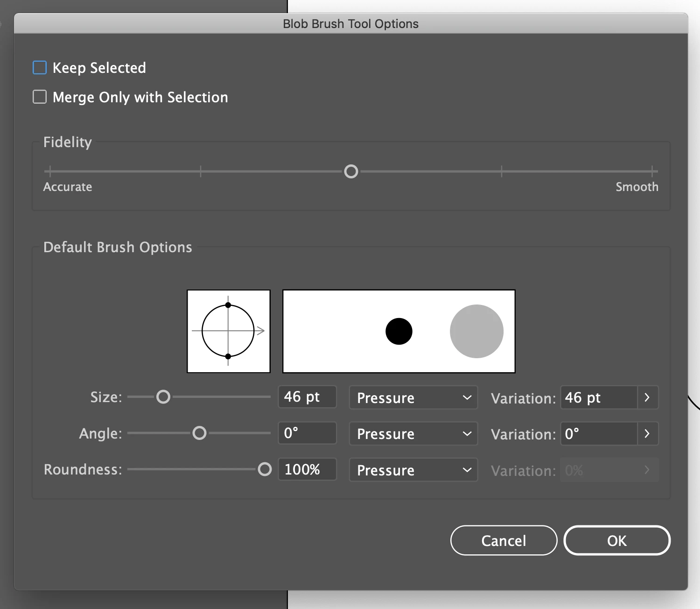
Task: Click the Angle value field 0°
Action: coord(307,433)
